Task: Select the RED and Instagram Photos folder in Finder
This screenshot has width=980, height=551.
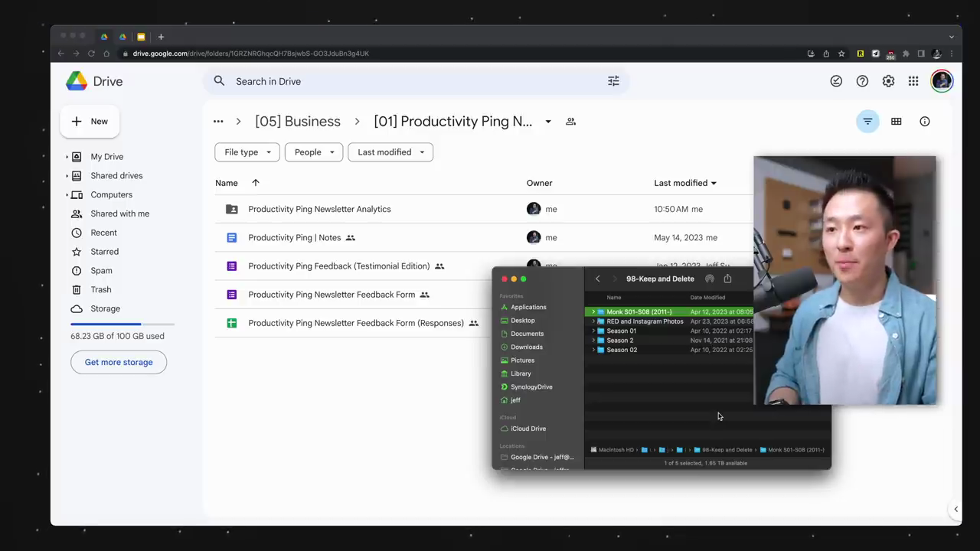Action: point(645,322)
